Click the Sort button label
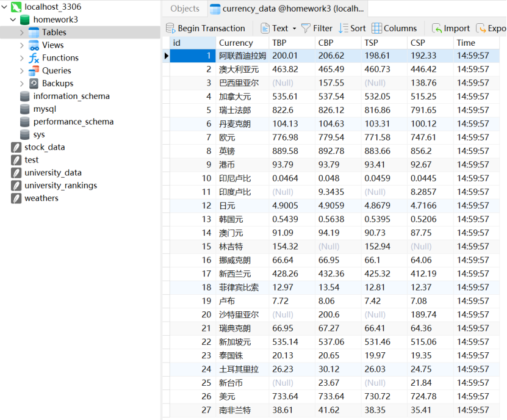The image size is (507, 420). [x=358, y=29]
